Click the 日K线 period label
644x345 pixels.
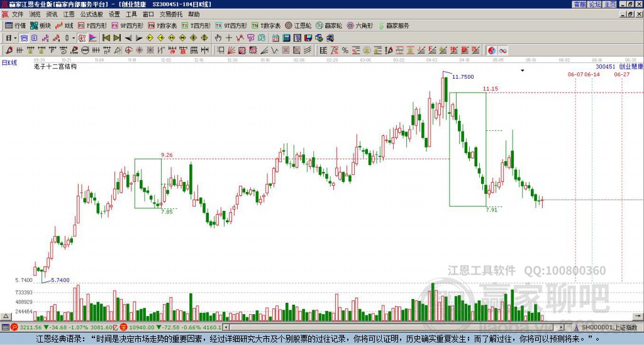[9, 62]
